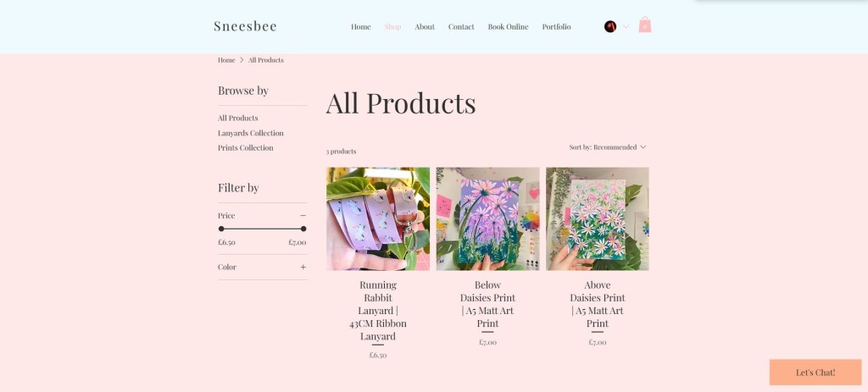Open the Sort by Recommended dropdown
This screenshot has width=868, height=392.
tap(607, 147)
